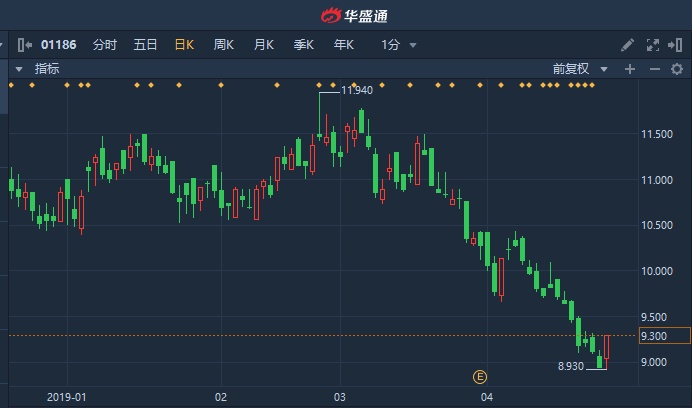The image size is (692, 408).
Task: Collapse the right side panel icon
Action: pos(675,45)
